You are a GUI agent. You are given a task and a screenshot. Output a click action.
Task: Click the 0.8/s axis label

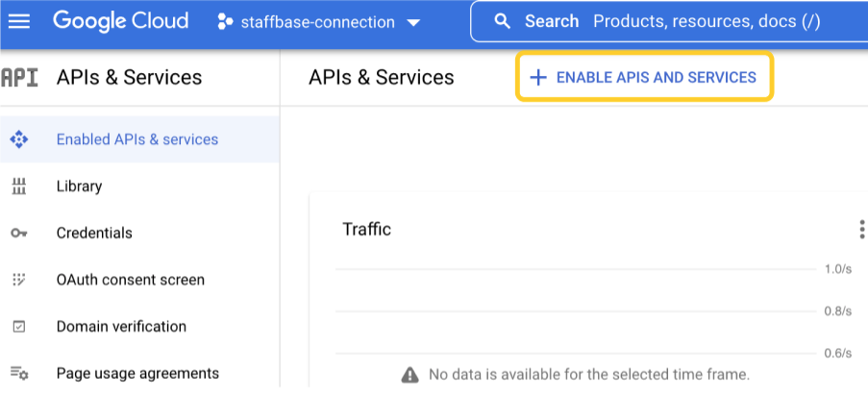(838, 312)
